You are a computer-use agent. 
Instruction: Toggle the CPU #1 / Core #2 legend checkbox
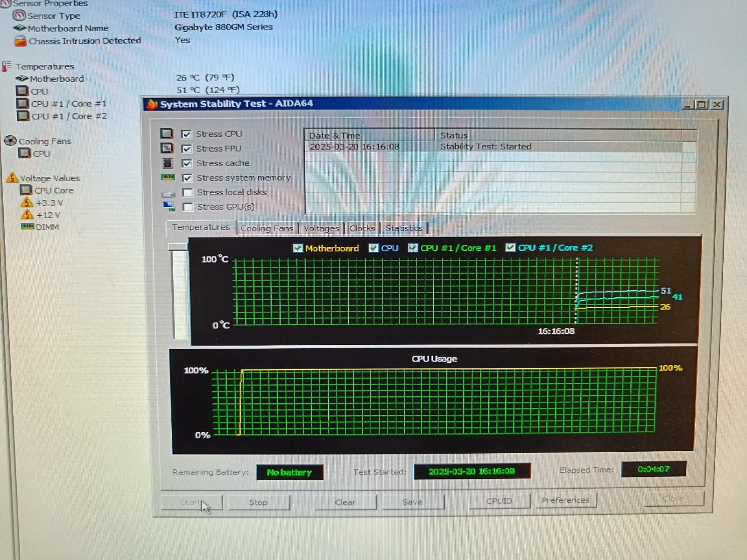coord(510,247)
